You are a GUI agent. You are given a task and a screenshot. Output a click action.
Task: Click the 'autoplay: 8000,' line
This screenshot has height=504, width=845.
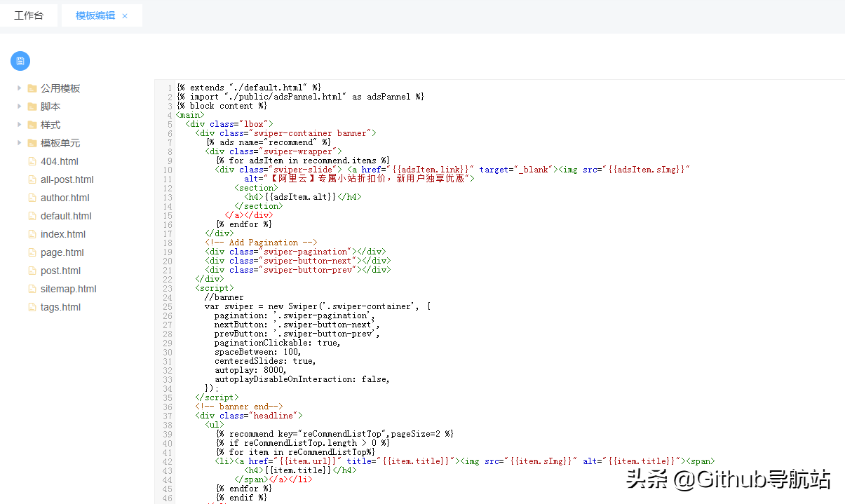tap(250, 370)
